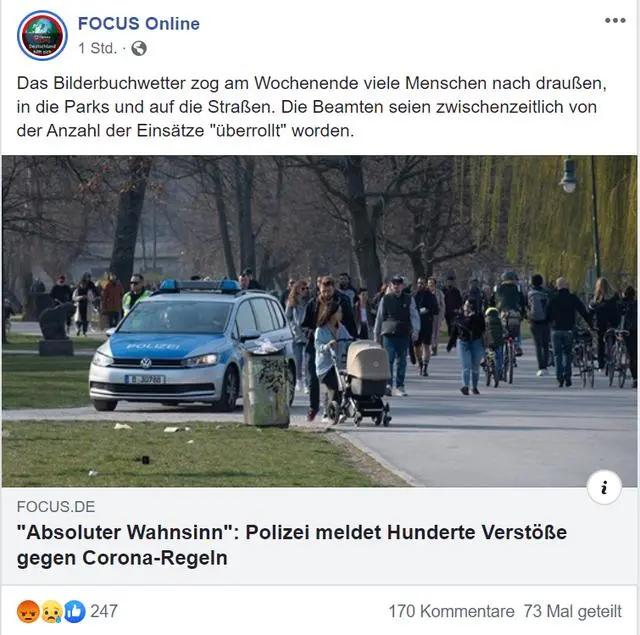Click the FOCUS Online profile picture
This screenshot has width=640, height=635.
42,36
